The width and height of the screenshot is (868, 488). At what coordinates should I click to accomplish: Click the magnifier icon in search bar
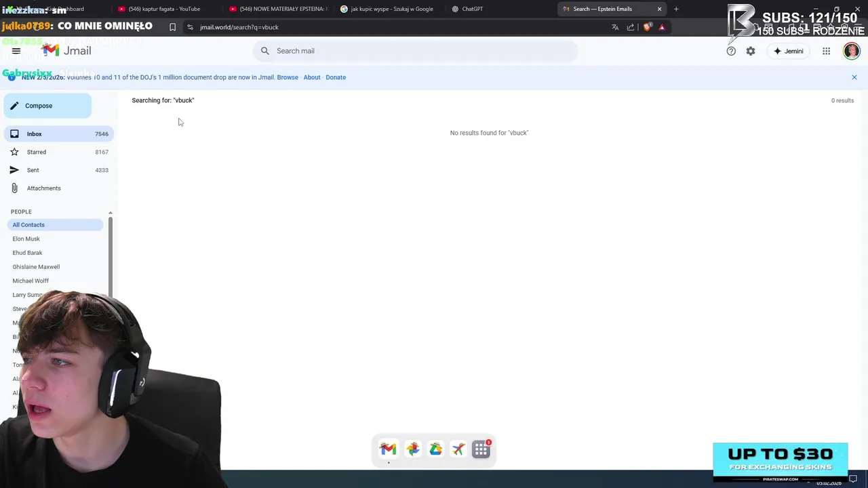click(265, 51)
